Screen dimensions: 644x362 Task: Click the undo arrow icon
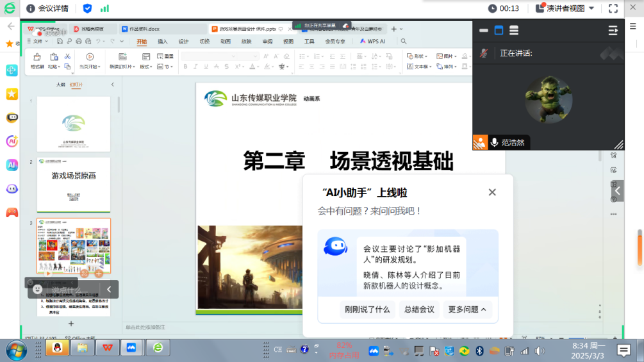(98, 41)
